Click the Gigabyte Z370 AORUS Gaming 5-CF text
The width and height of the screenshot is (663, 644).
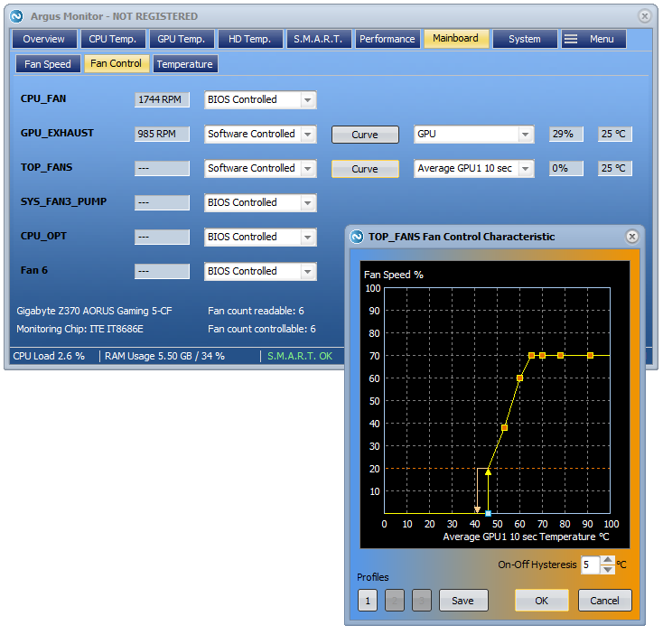click(x=94, y=311)
